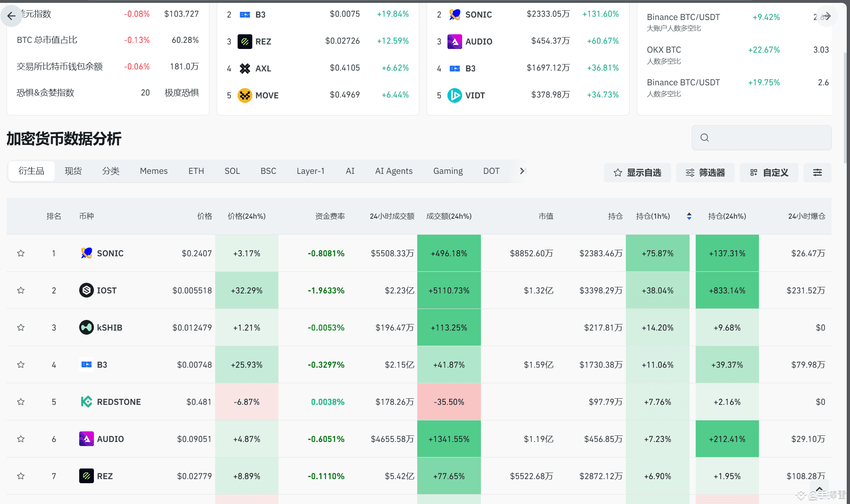This screenshot has height=504, width=850.
Task: Open column settings via the sliders icon
Action: click(x=817, y=172)
